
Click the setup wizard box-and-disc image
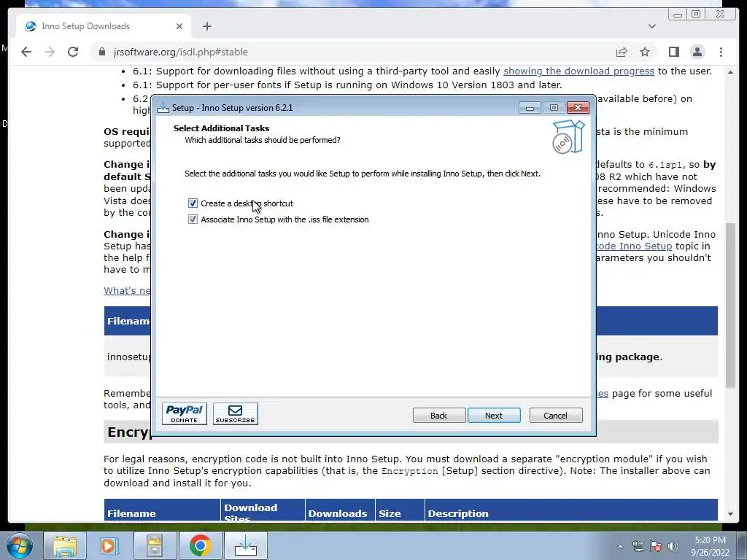point(568,136)
